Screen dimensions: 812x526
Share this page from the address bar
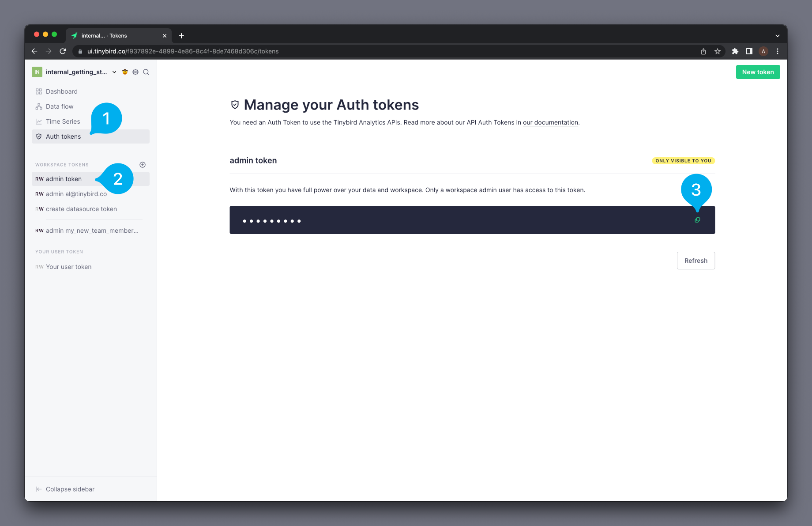(703, 51)
